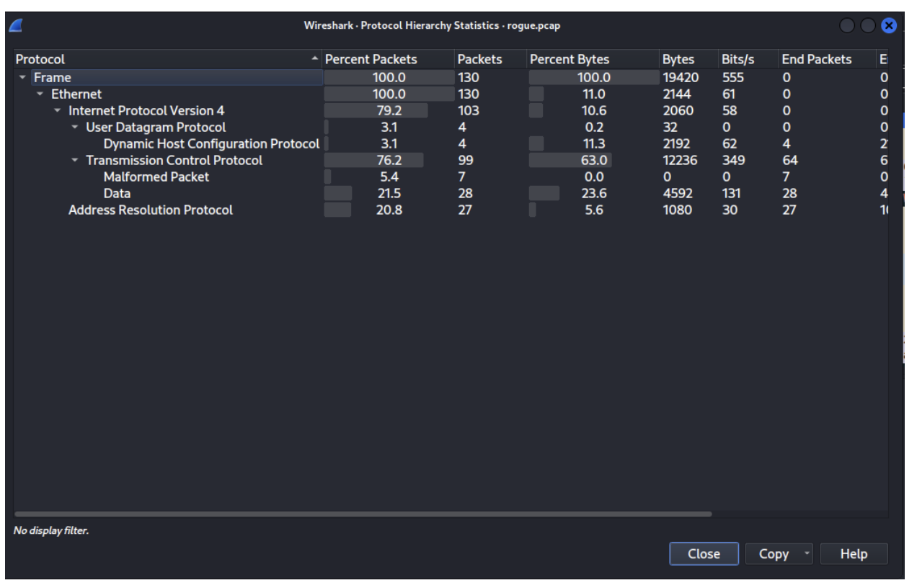Click the Transmission Control Protocol percent bar
Screen dimensions: 917x588
[x=375, y=160]
